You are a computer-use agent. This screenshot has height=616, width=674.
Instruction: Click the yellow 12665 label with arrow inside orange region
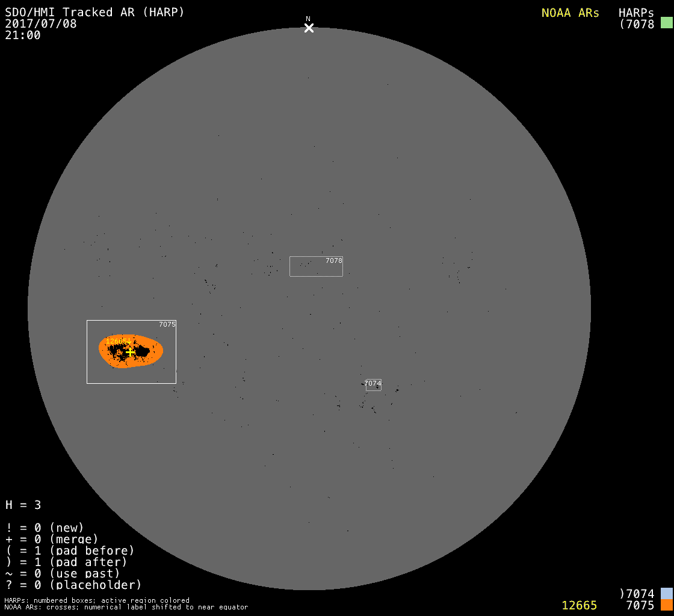pos(118,341)
